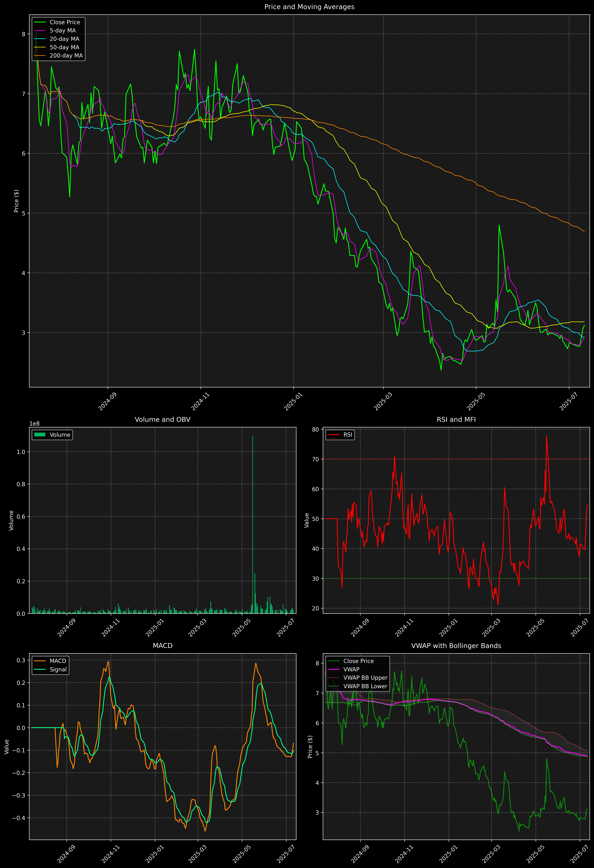Click "Price ($)" axis label of VWAP chart
The height and width of the screenshot is (868, 594).
point(310,747)
